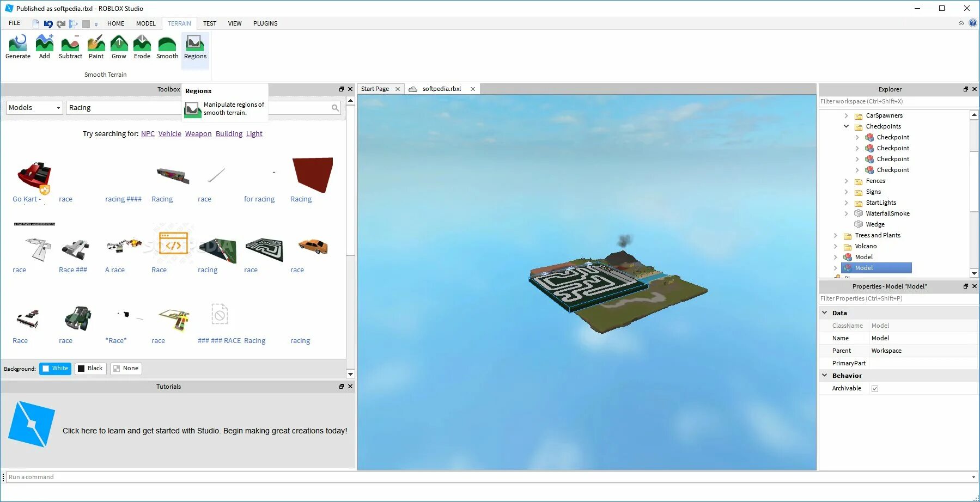Expand the Volcano folder
This screenshot has width=980, height=502.
pos(835,246)
